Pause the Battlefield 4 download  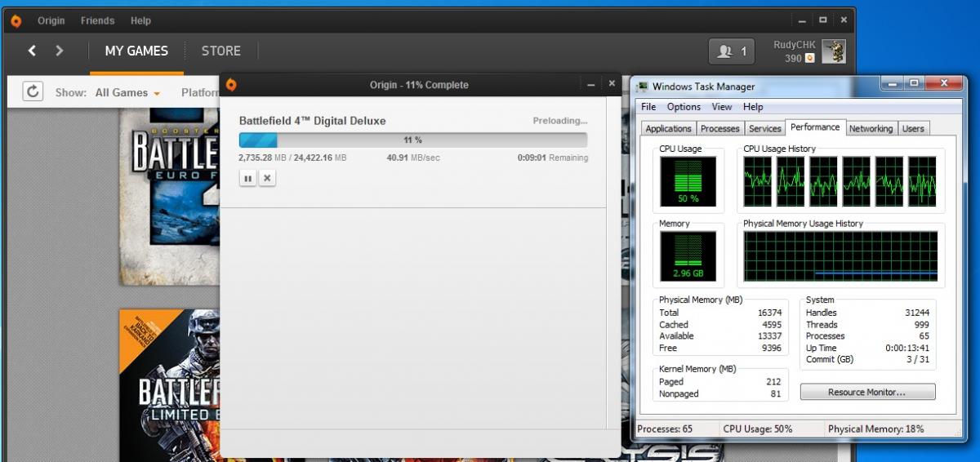(x=247, y=178)
